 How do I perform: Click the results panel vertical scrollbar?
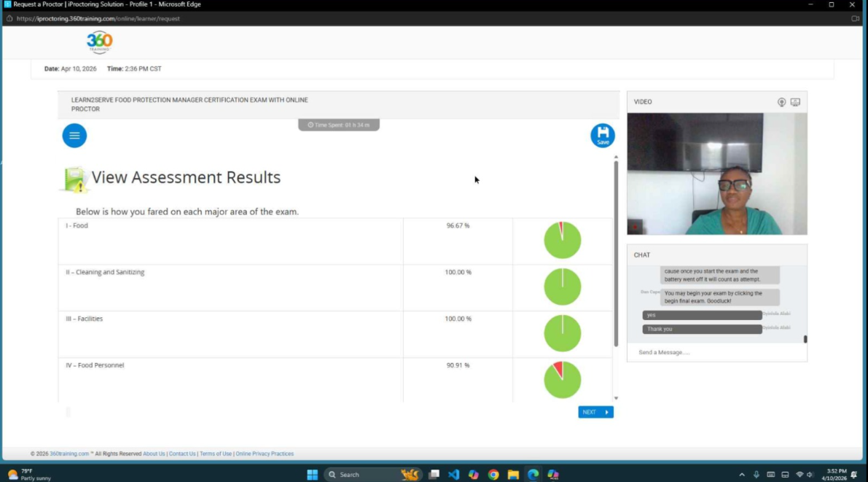coord(616,254)
